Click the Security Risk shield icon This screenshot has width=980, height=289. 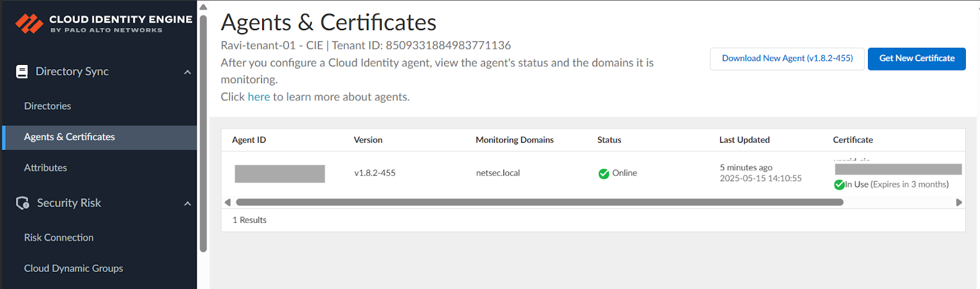point(23,203)
